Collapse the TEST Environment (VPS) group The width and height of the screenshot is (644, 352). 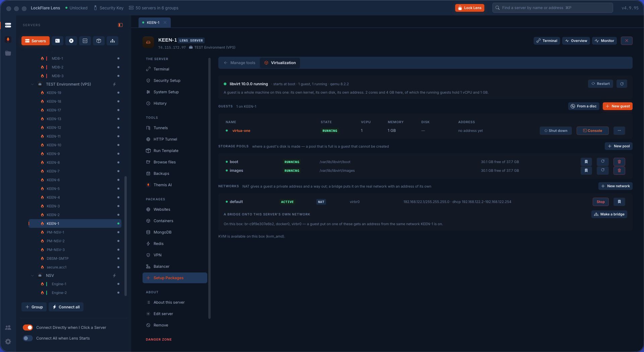tap(33, 84)
